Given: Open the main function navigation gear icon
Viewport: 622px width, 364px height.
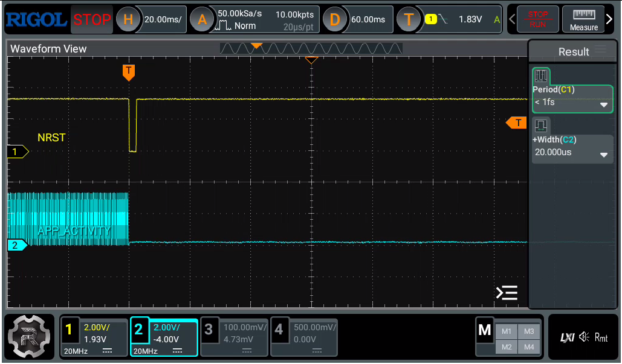Looking at the screenshot, I should click(x=29, y=337).
